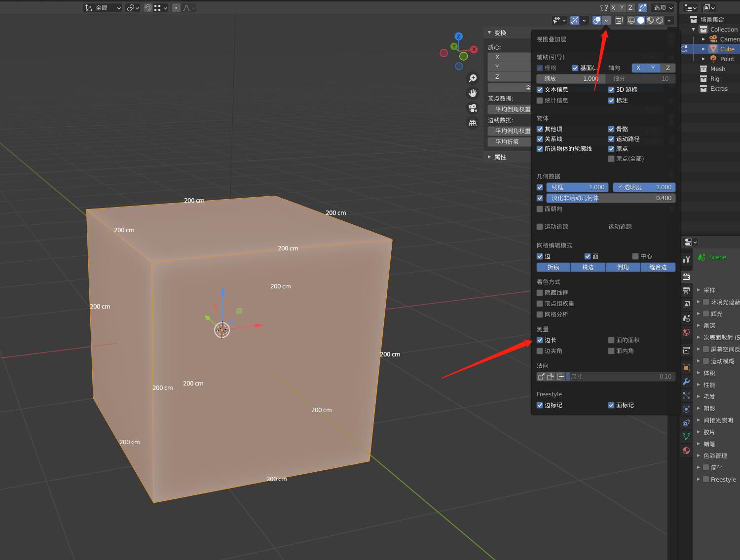Open the gizmo options dropdown arrow
This screenshot has height=560, width=740.
584,20
